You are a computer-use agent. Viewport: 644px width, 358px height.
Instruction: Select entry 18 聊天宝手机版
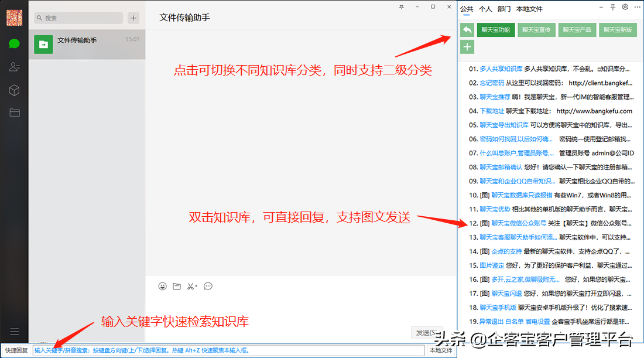pyautogui.click(x=550, y=308)
